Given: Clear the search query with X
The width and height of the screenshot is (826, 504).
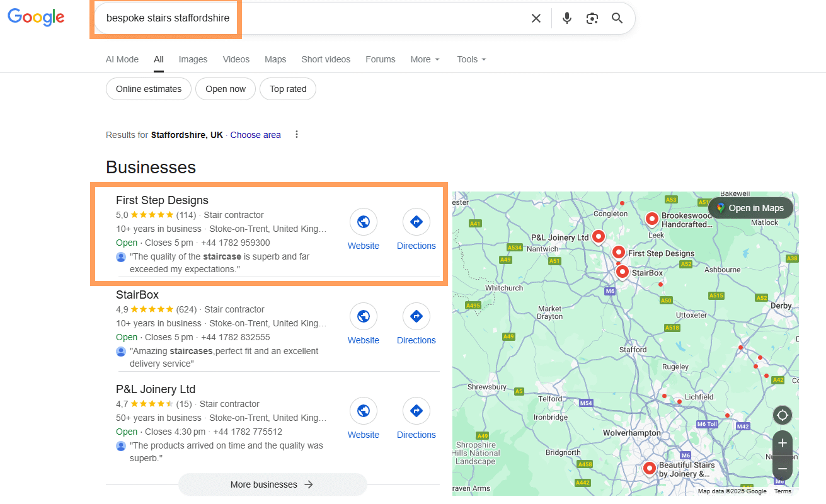Looking at the screenshot, I should (x=536, y=18).
